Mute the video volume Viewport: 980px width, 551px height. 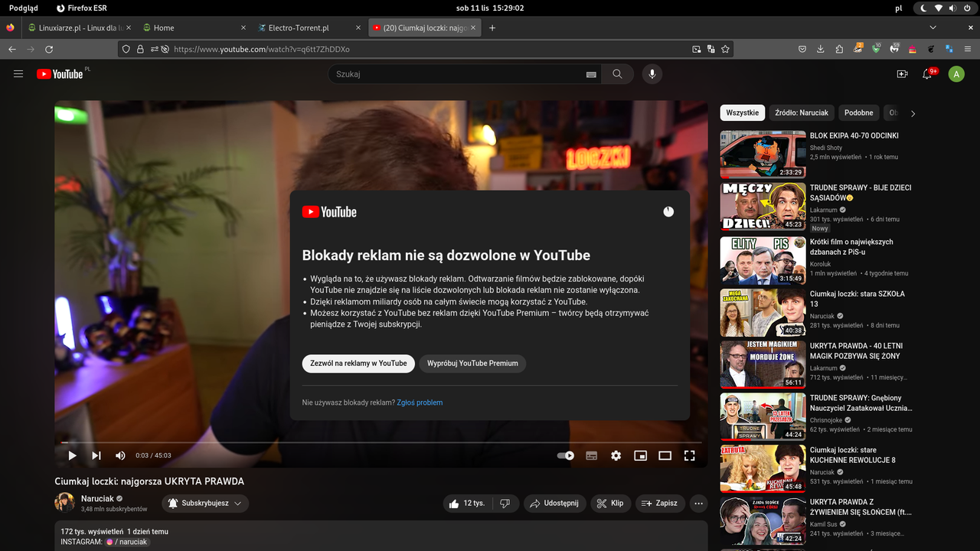[x=120, y=455]
